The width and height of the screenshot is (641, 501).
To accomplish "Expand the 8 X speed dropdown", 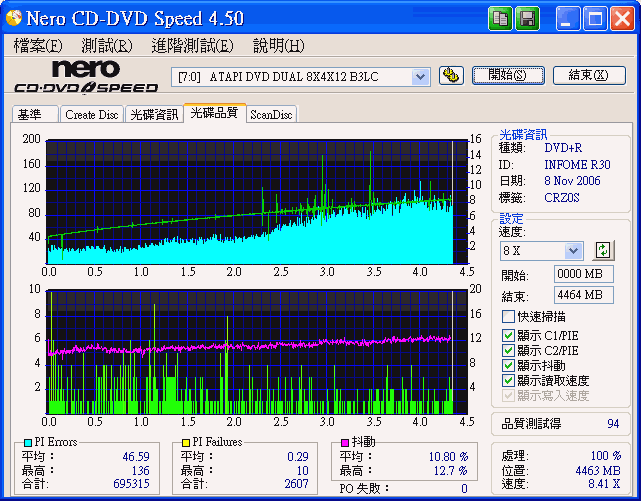I will click(573, 250).
